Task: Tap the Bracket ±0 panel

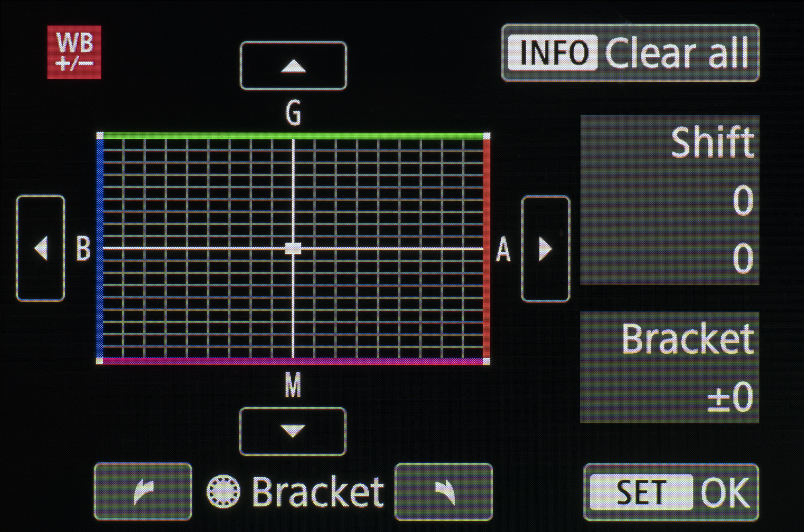Action: click(x=670, y=367)
